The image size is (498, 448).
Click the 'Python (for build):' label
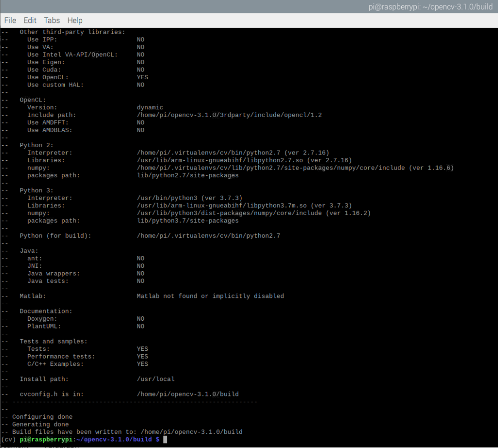click(55, 236)
